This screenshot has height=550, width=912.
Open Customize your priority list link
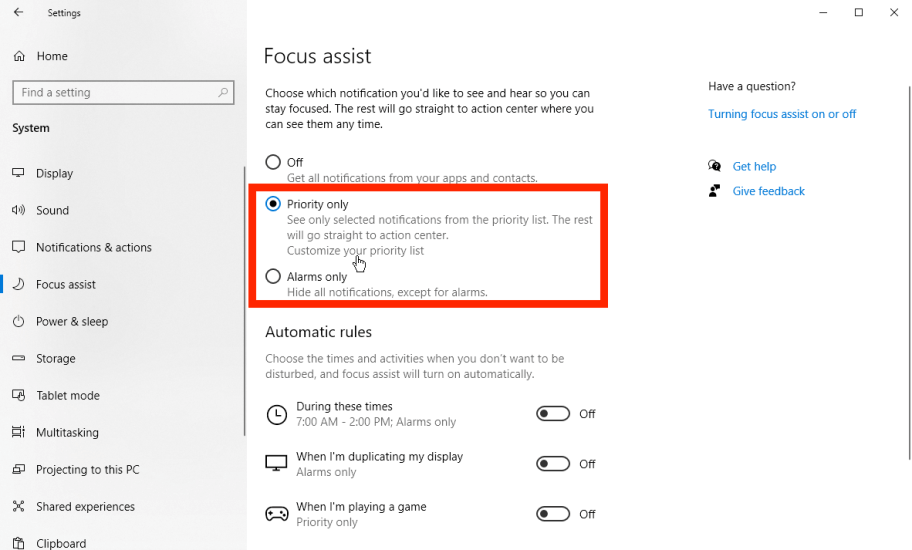(355, 251)
